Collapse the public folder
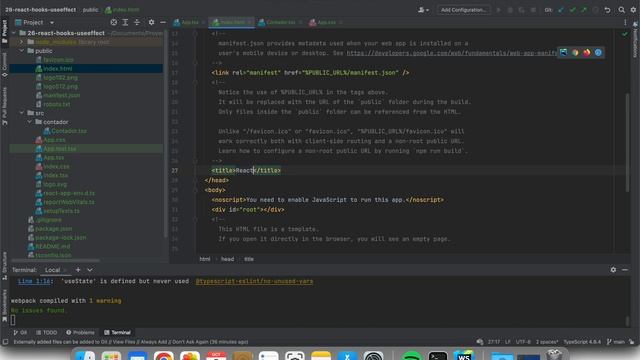Screen dimensions: 640x360 (22, 51)
